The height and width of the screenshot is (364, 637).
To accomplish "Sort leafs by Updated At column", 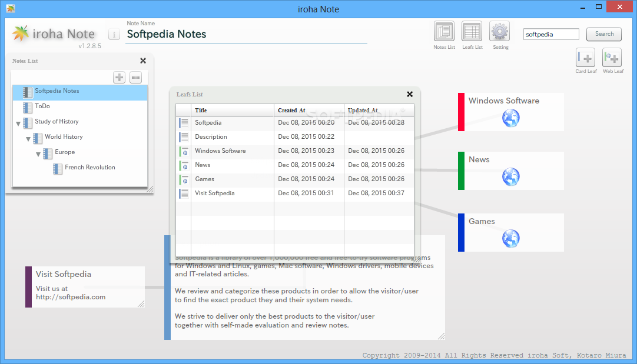I will 379,111.
